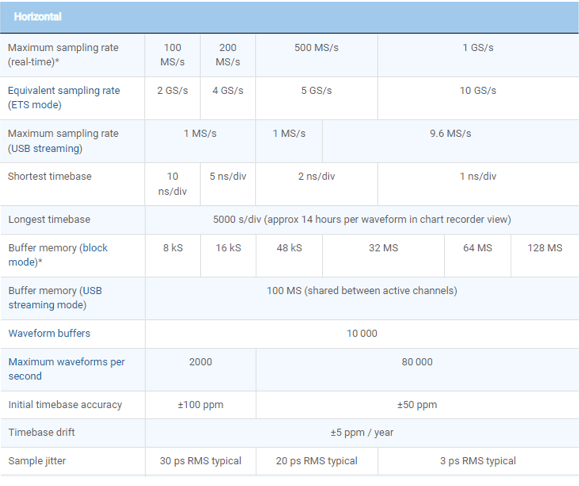Follow the USB streaming link under sampling rate
Image resolution: width=579 pixels, height=486 pixels.
45,148
